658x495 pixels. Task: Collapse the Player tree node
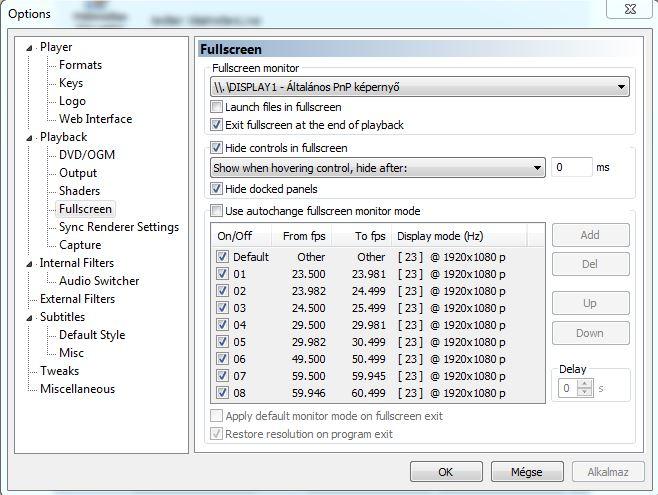pyautogui.click(x=29, y=48)
